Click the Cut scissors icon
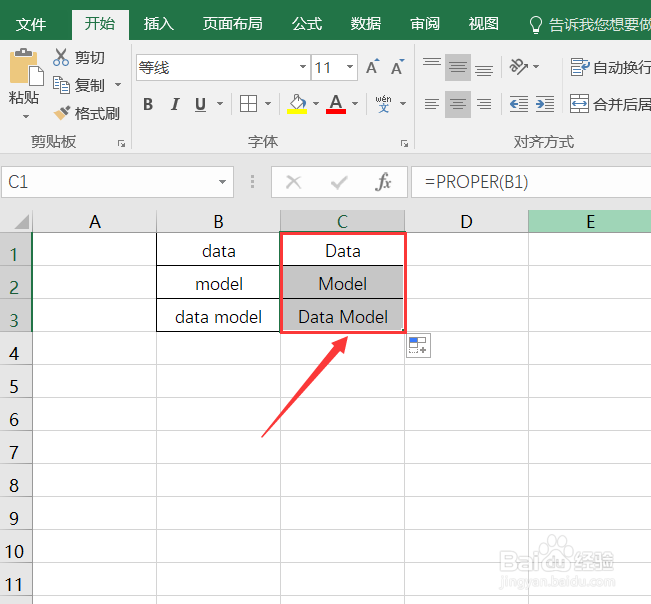Image resolution: width=651 pixels, height=604 pixels. (61, 57)
